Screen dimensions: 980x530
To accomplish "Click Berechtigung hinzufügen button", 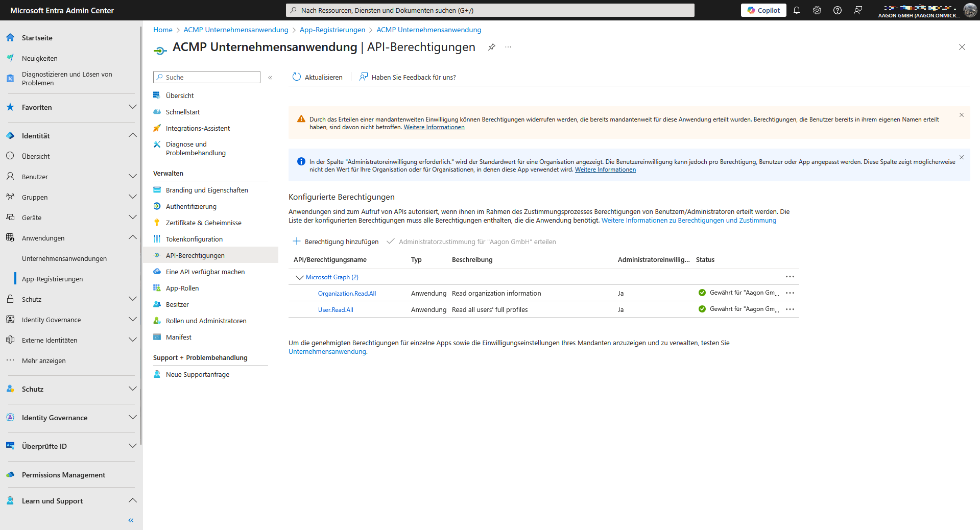I will coord(336,242).
